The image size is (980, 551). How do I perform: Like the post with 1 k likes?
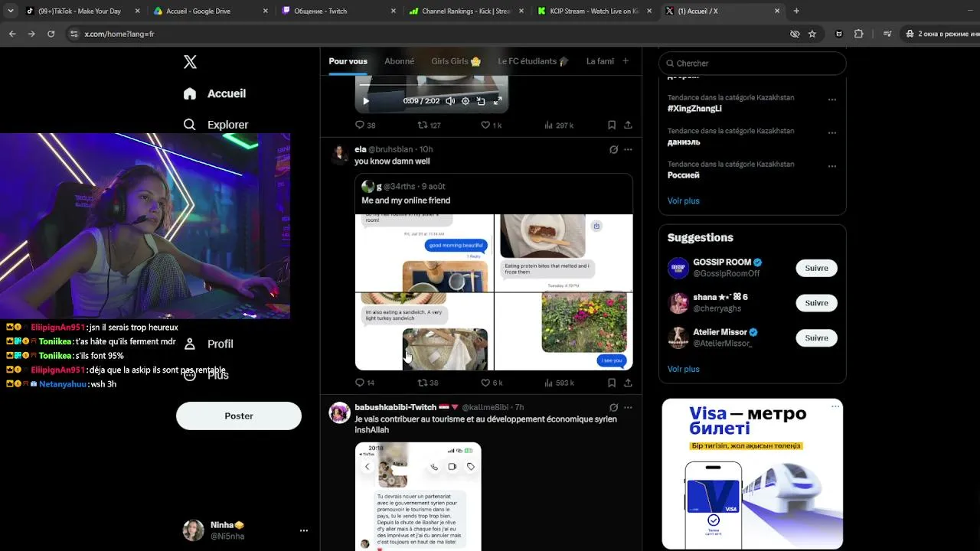coord(491,125)
